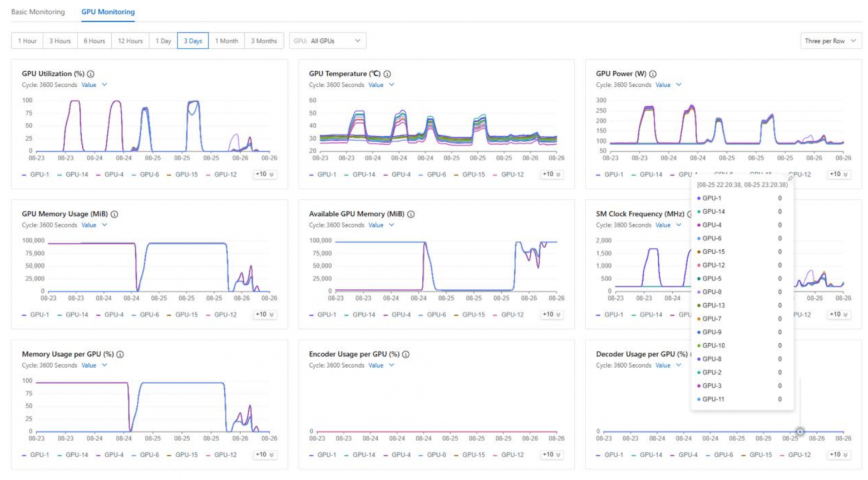Choose the 3 Months range
The width and height of the screenshot is (868, 480).
pyautogui.click(x=264, y=41)
